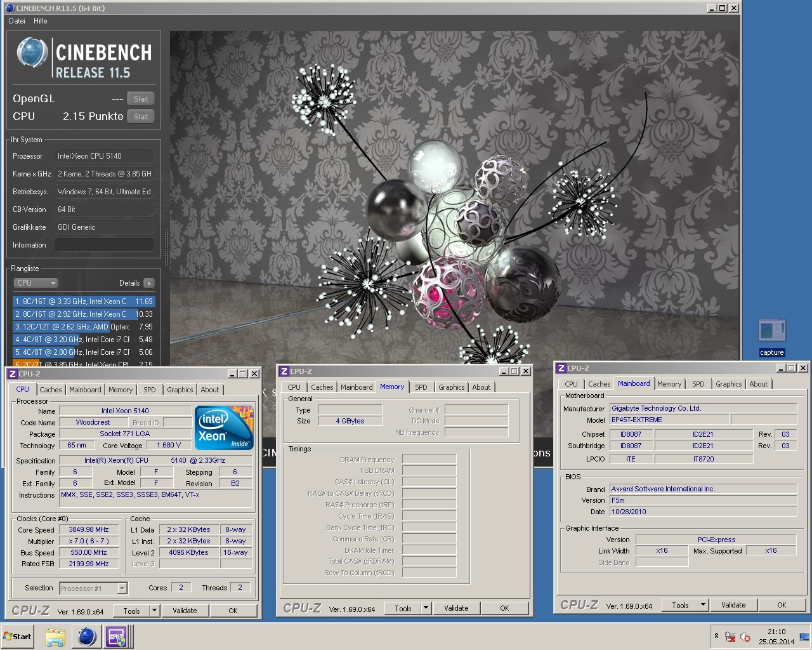812x650 pixels.
Task: Open the Windows Start button
Action: pos(18,636)
